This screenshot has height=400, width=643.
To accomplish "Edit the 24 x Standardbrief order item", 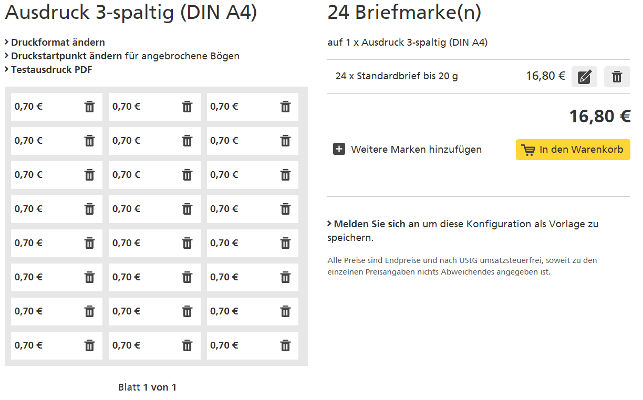I will (585, 76).
